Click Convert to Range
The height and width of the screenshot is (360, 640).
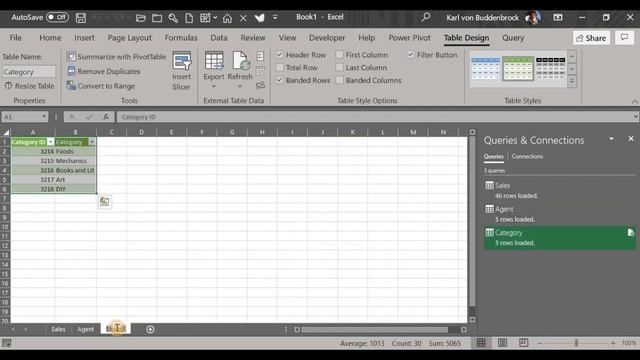101,86
